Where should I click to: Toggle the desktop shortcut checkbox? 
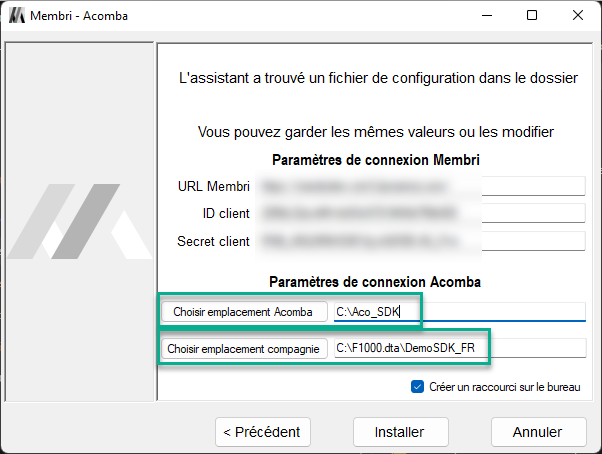coord(418,387)
